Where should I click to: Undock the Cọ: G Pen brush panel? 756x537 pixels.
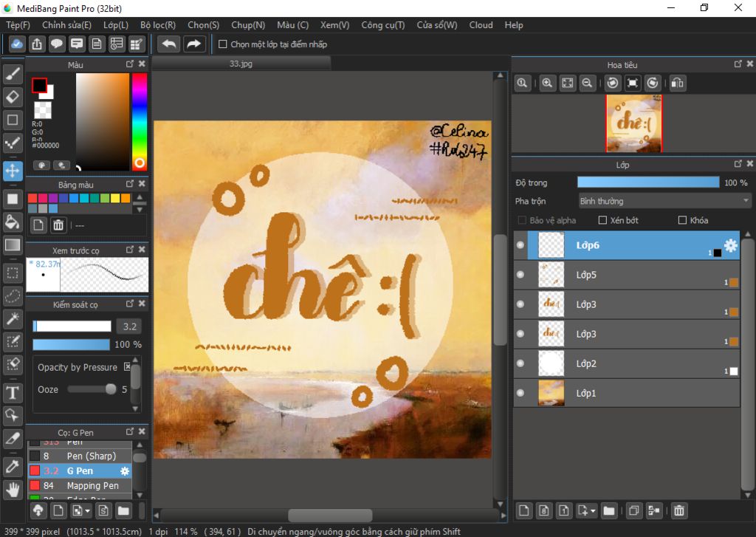[x=130, y=431]
